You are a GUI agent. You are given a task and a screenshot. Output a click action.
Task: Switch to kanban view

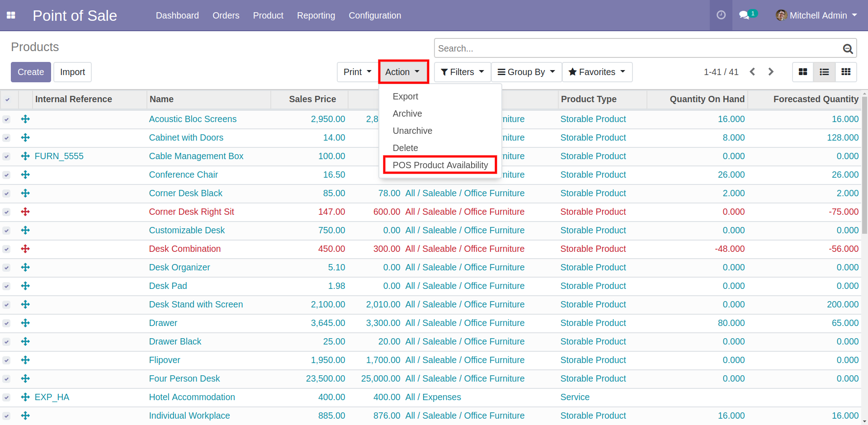point(803,72)
